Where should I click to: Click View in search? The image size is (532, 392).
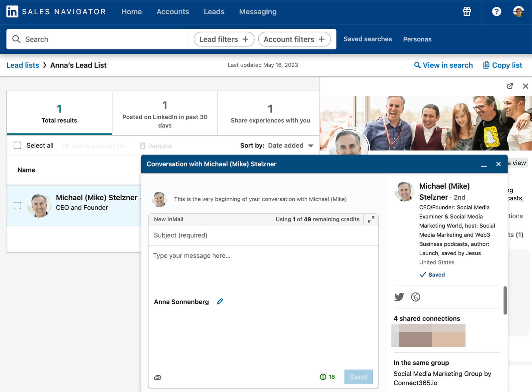pyautogui.click(x=443, y=65)
